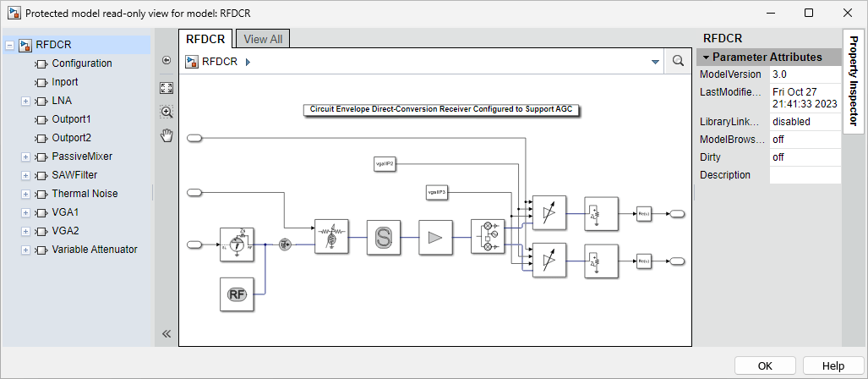868x379 pixels.
Task: Select Outport1 in the model tree
Action: [x=71, y=119]
